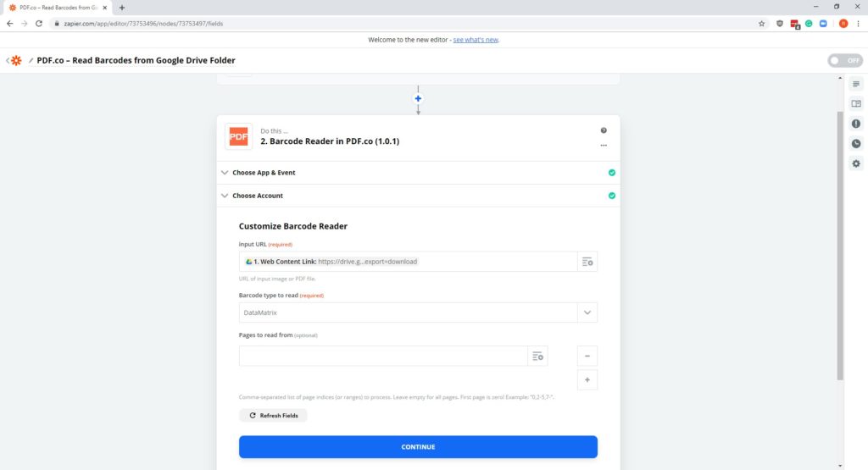Open the step's three-dot options menu
Image resolution: width=868 pixels, height=470 pixels.
604,146
